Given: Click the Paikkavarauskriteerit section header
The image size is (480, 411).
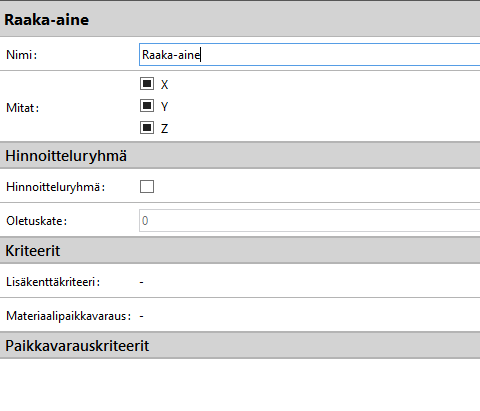Looking at the screenshot, I should (x=240, y=346).
